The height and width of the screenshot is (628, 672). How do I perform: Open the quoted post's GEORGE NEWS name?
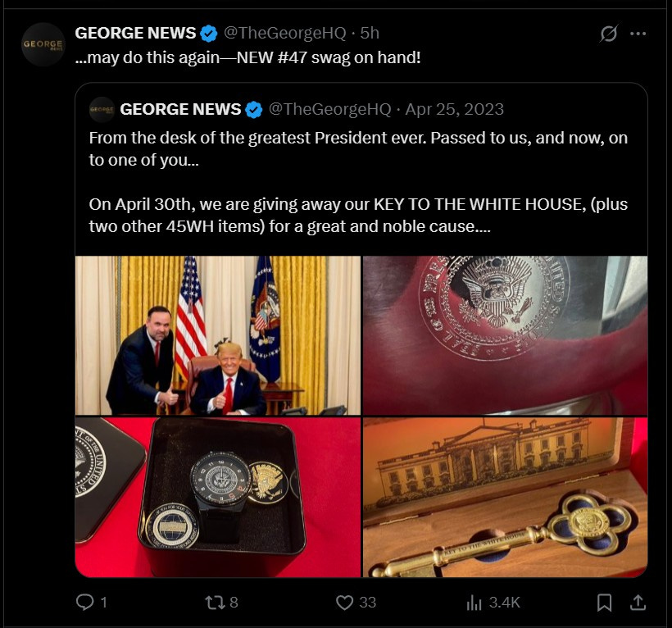(180, 109)
